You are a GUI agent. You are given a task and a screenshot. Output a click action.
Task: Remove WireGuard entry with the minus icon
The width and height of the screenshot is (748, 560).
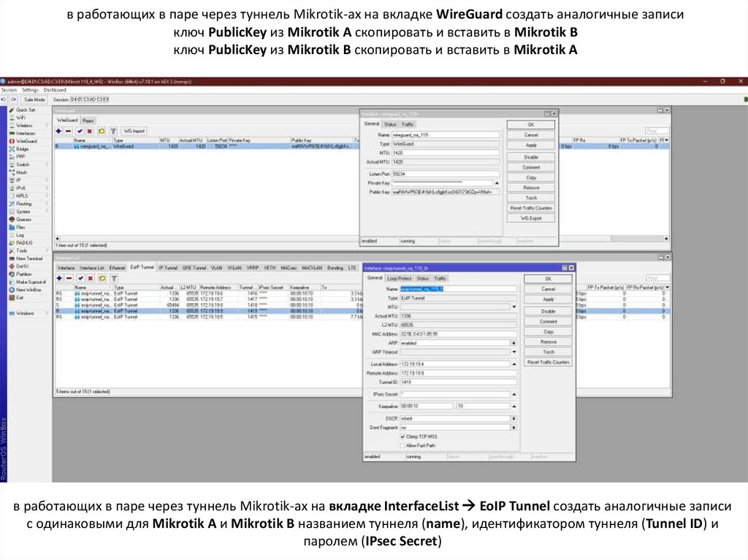[68, 131]
